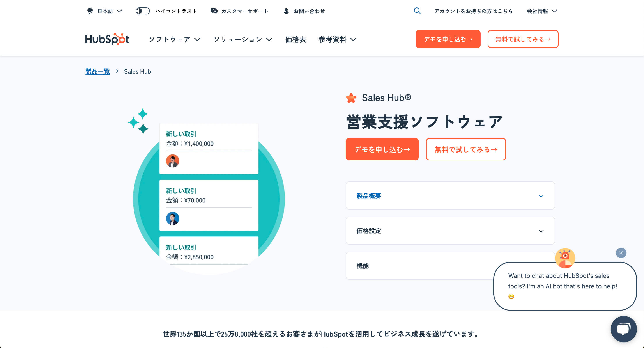Click the orange avatar in first deal card

173,161
